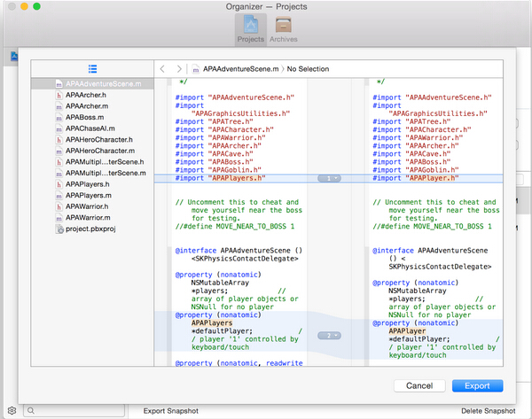Switch to the Archives tab

[285, 30]
